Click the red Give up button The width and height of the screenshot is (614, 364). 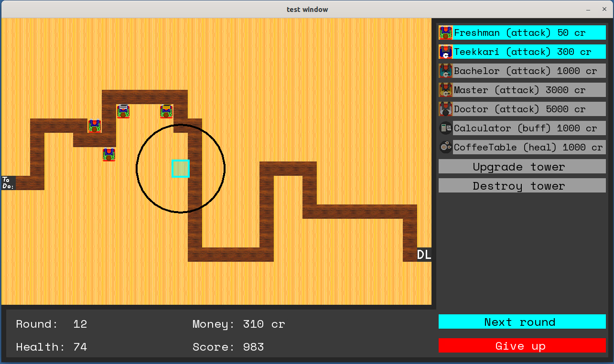[x=522, y=345]
